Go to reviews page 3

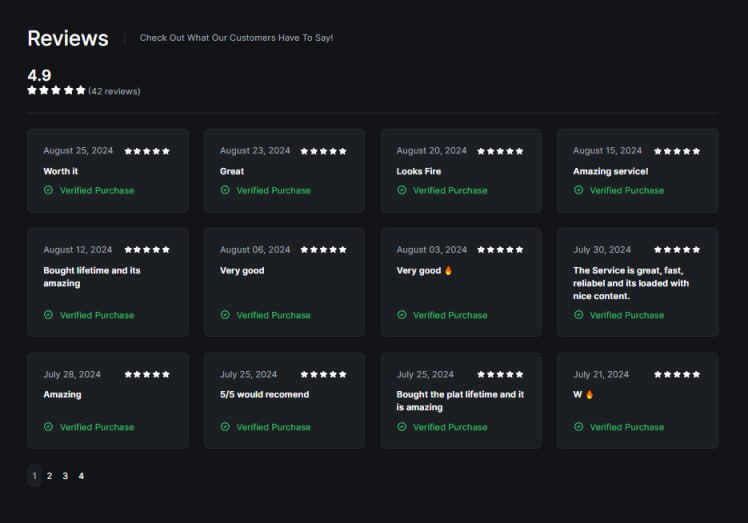pyautogui.click(x=65, y=476)
